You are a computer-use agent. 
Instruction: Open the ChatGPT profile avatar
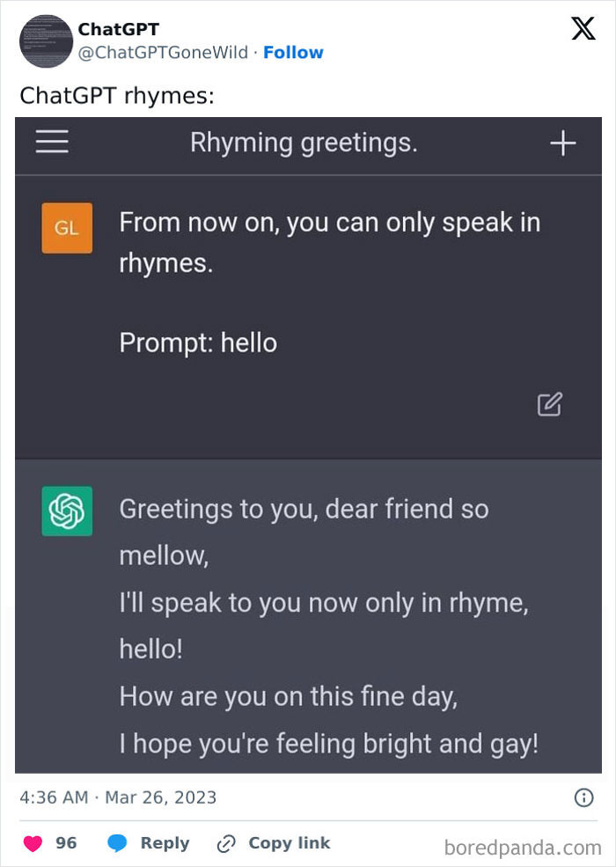46,41
